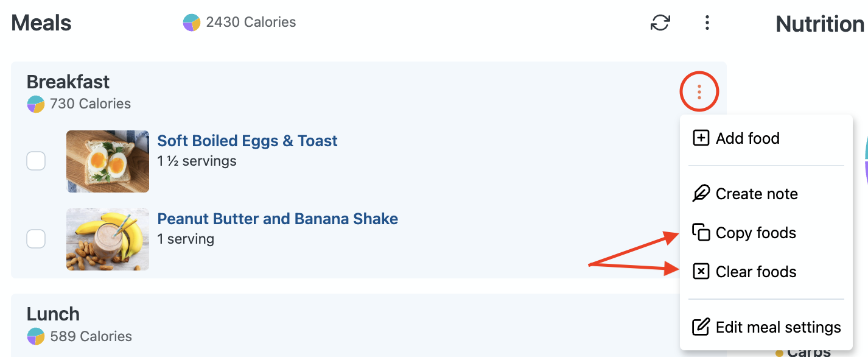Click the Soft Boiled Eggs & Toast thumbnail

[x=108, y=161]
